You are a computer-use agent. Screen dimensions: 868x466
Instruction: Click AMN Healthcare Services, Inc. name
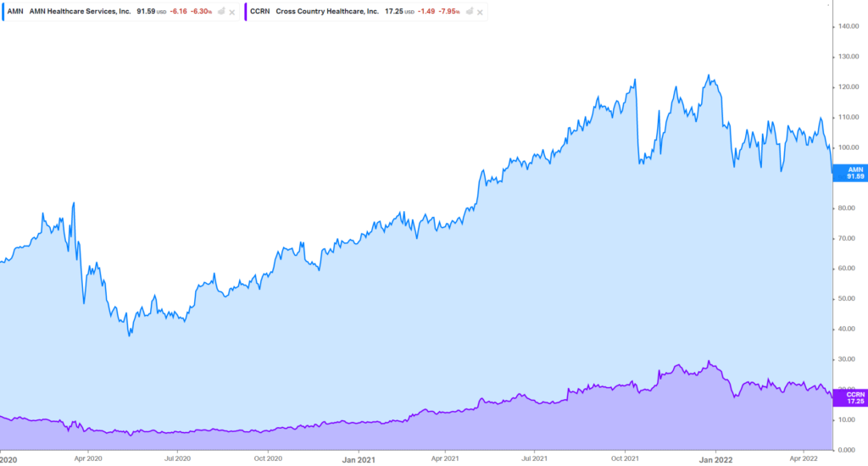click(80, 11)
